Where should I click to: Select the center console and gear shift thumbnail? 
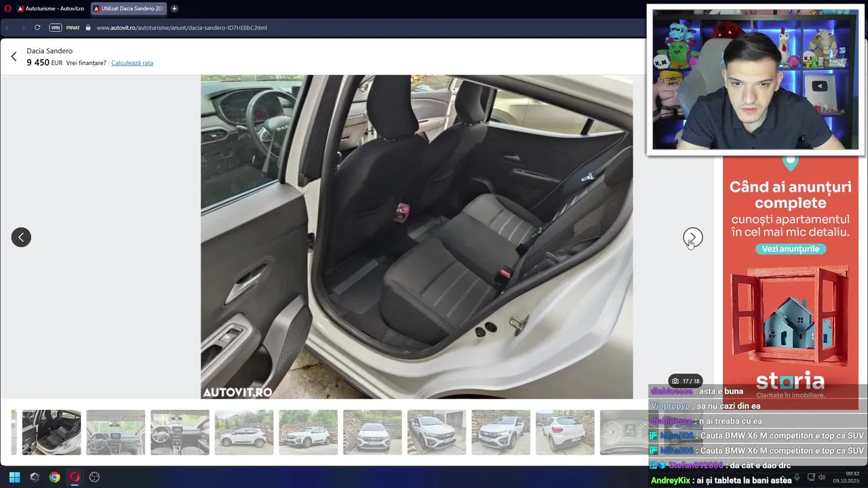pos(180,432)
